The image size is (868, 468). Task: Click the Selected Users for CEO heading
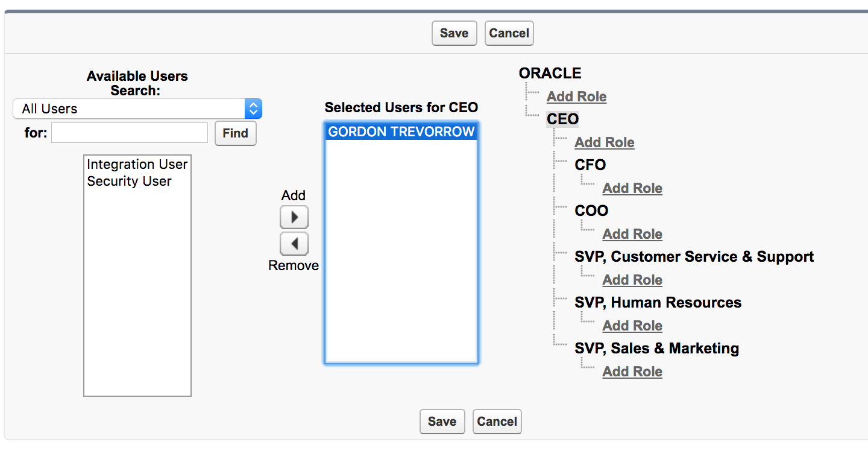(401, 107)
